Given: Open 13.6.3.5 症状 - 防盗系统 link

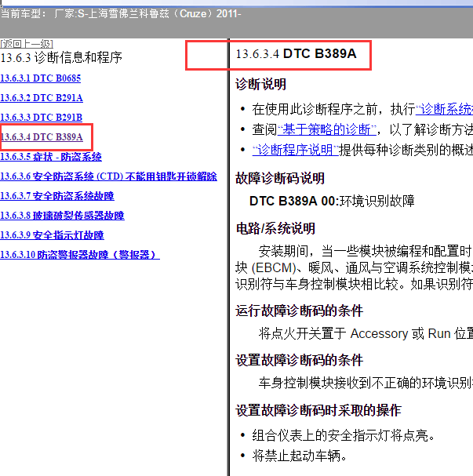Looking at the screenshot, I should [51, 157].
